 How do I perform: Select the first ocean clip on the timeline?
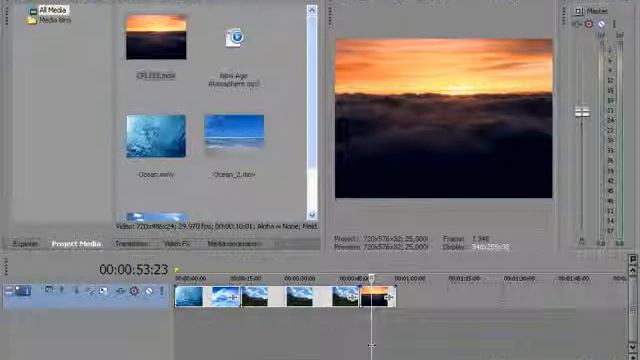[x=189, y=296]
